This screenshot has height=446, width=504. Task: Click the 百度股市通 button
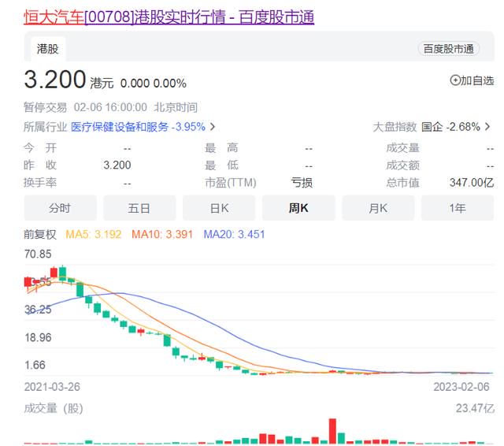coord(448,49)
